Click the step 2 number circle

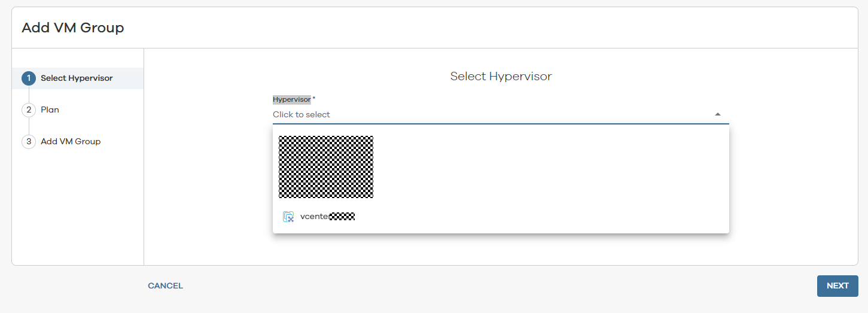pyautogui.click(x=29, y=110)
